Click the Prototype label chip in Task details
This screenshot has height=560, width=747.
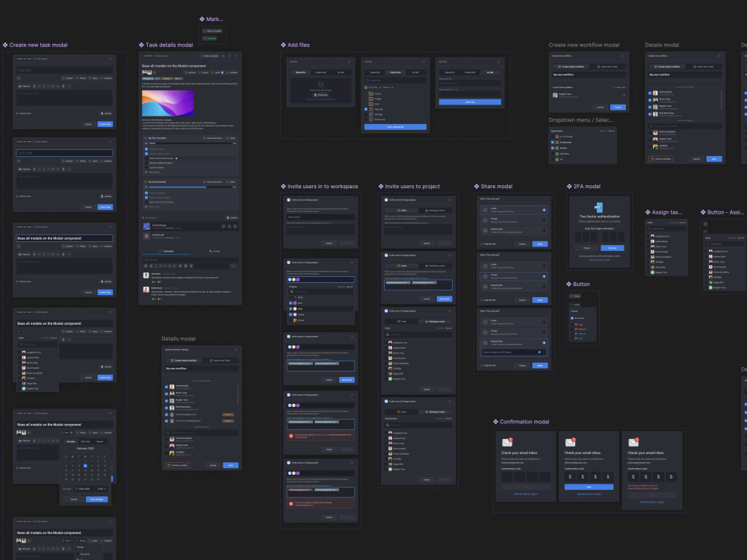pos(148,78)
